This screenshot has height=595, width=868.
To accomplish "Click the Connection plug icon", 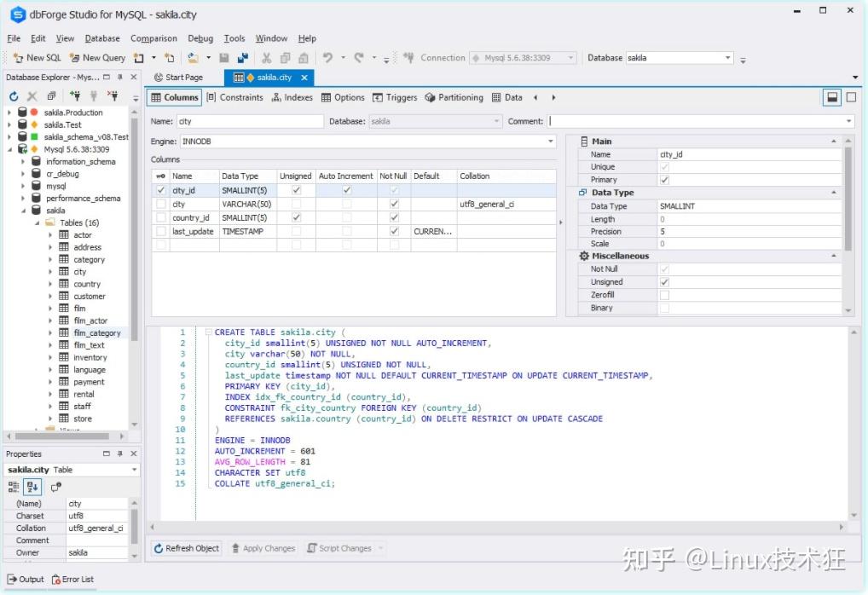I will (408, 58).
